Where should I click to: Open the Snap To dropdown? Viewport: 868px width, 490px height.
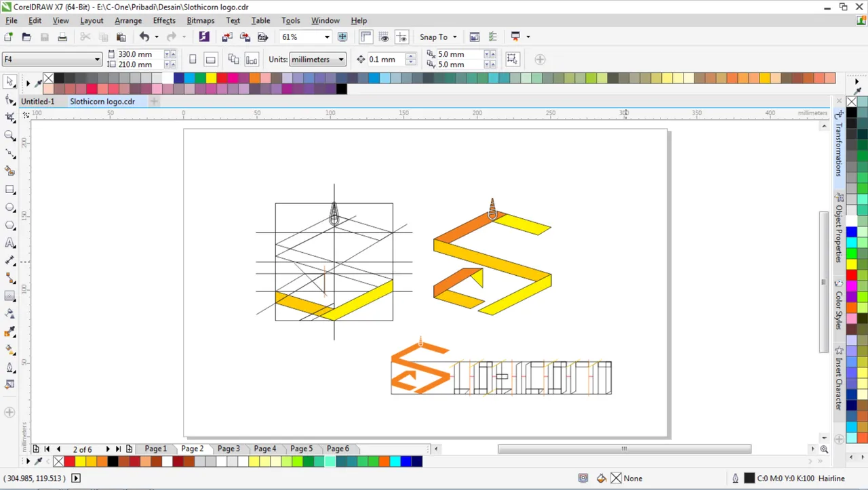point(437,37)
